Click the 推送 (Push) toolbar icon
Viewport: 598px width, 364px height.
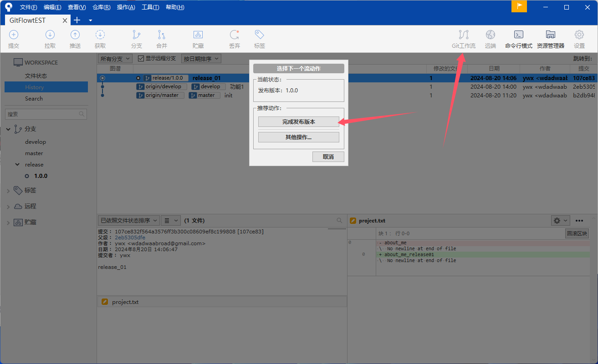(75, 35)
